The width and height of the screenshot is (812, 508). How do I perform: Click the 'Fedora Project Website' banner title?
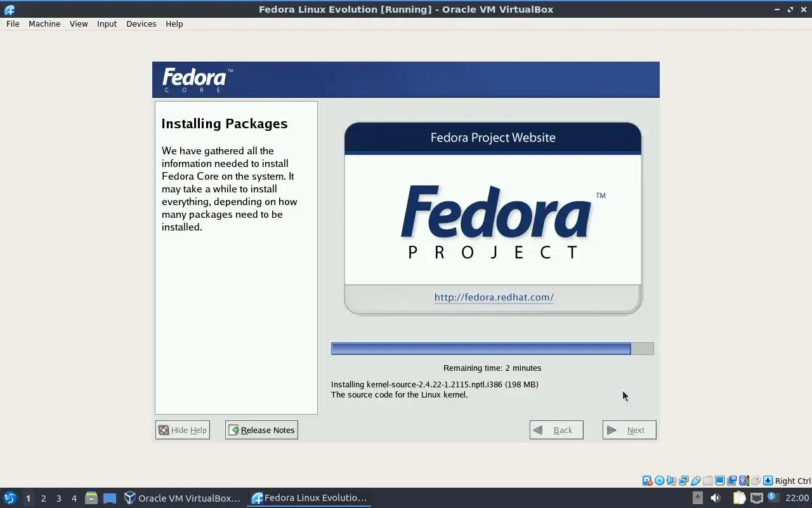click(x=493, y=138)
